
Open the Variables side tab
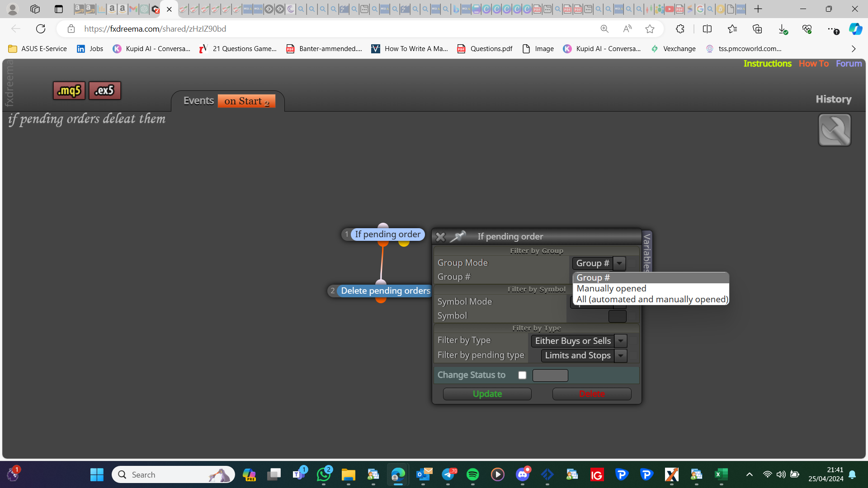coord(647,252)
